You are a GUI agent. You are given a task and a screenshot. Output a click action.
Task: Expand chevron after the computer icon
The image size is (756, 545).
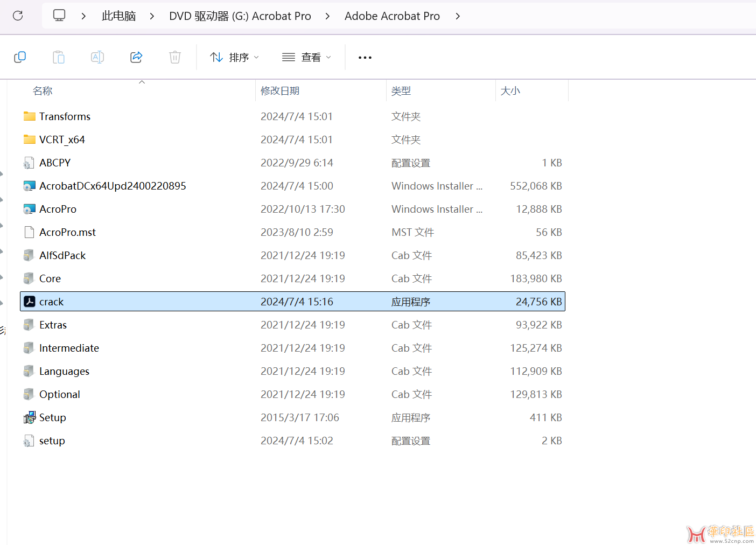83,16
